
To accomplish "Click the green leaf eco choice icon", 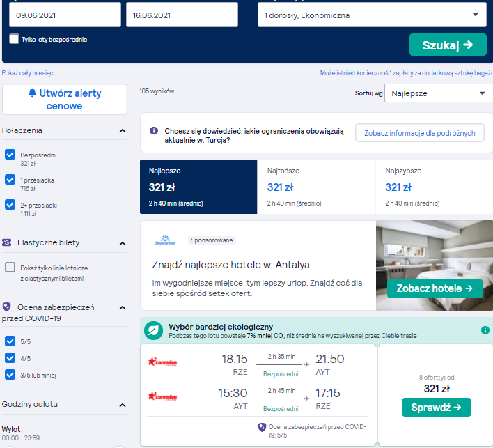I will click(153, 331).
